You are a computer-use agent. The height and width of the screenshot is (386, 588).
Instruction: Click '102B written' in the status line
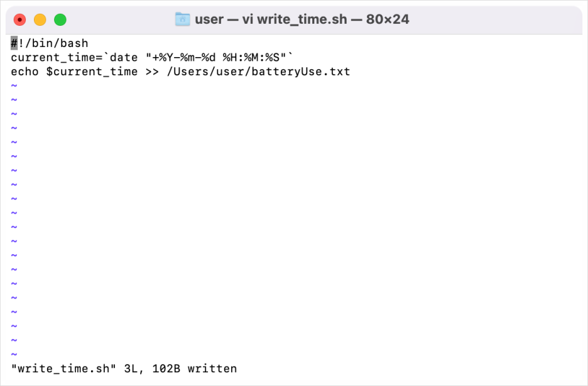click(195, 368)
